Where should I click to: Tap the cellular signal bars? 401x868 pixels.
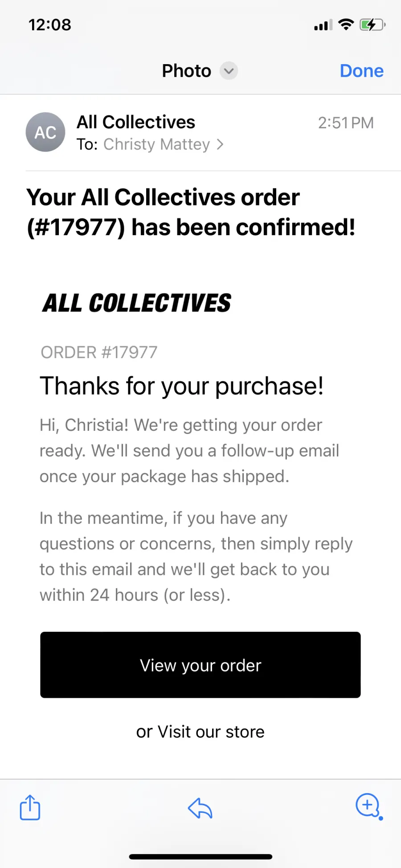point(323,25)
